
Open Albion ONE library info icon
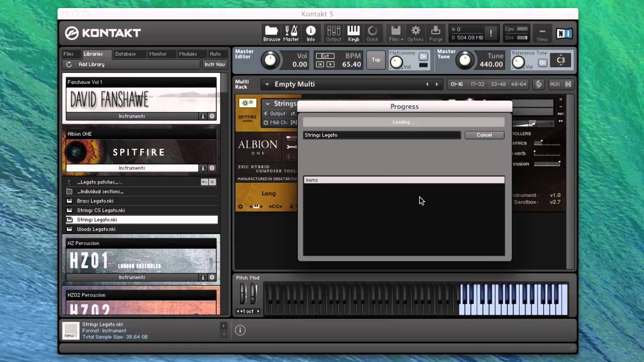pyautogui.click(x=203, y=168)
